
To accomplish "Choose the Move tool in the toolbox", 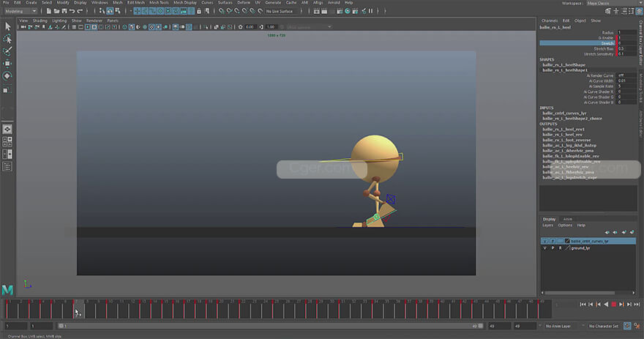I will pos(7,64).
